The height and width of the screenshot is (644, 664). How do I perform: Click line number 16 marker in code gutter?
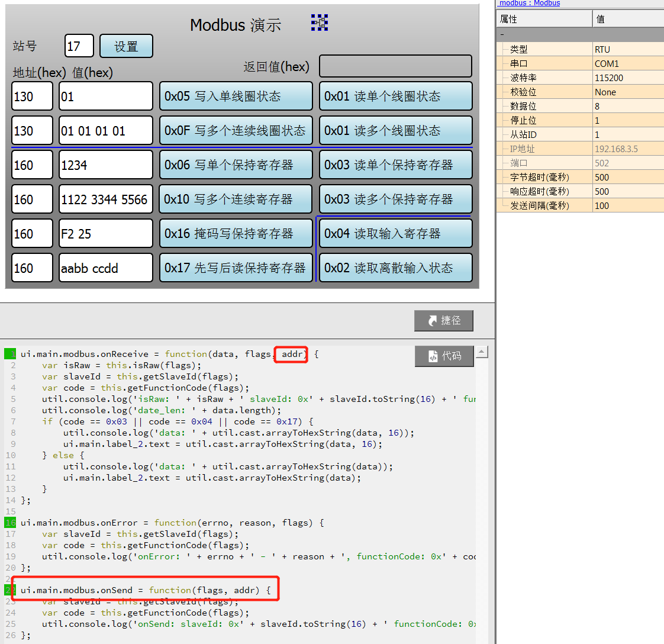(10, 523)
